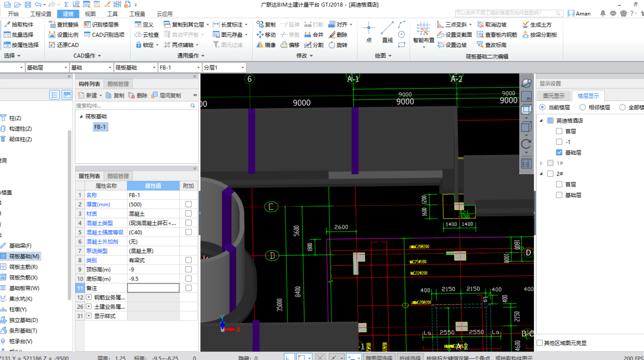Check the 其他区域图元亮显 checkbox
Image resolution: width=644 pixels, height=360 pixels.
[x=540, y=343]
